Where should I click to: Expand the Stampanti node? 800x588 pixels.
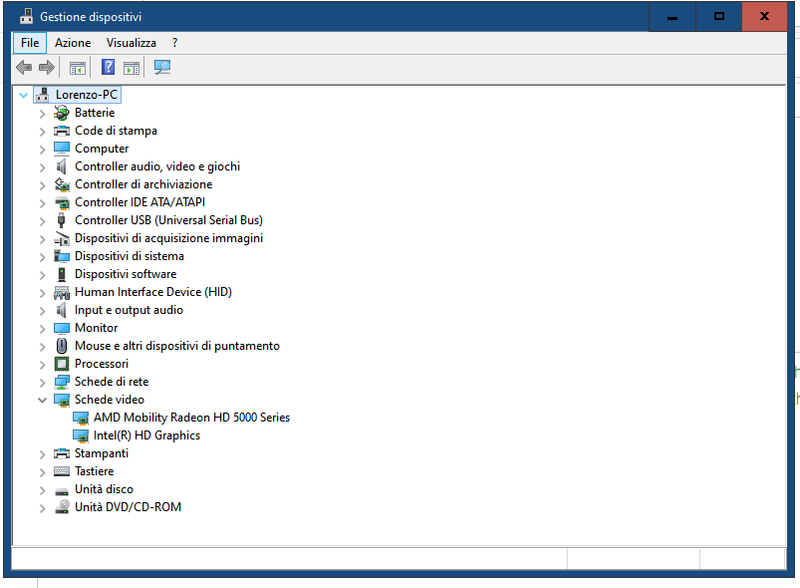coord(42,454)
